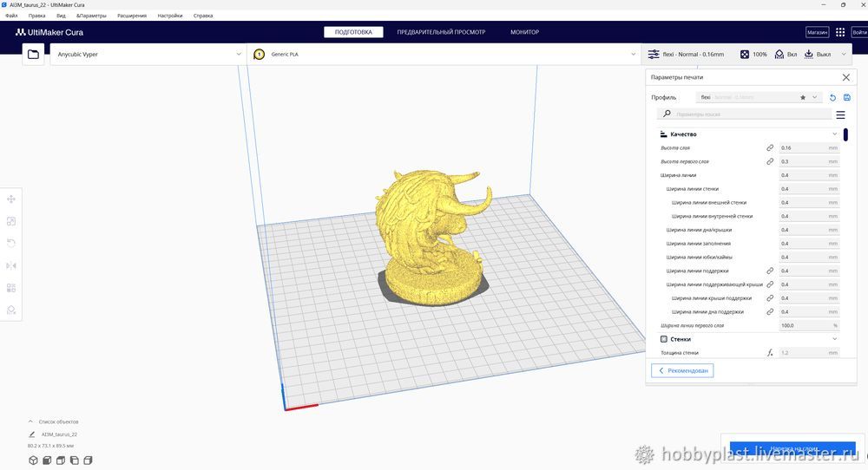Select the Rotate tool in left toolbar
This screenshot has width=868, height=470.
pyautogui.click(x=11, y=244)
